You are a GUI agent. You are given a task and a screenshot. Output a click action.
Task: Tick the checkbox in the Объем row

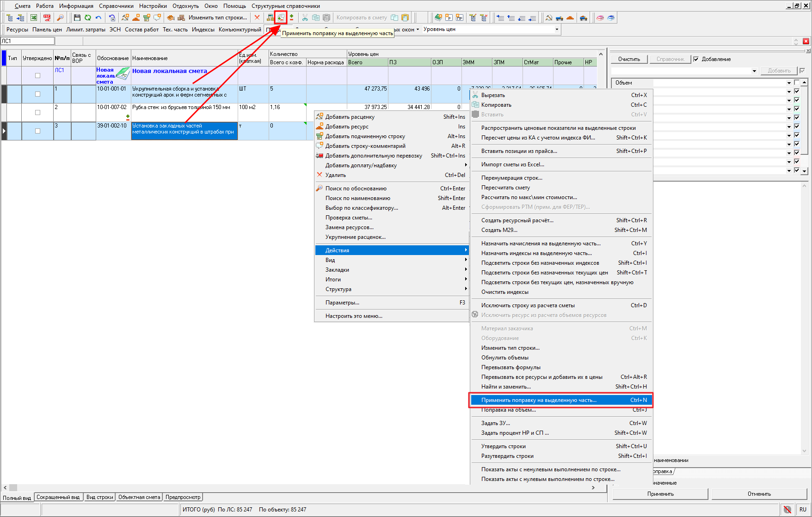(796, 83)
